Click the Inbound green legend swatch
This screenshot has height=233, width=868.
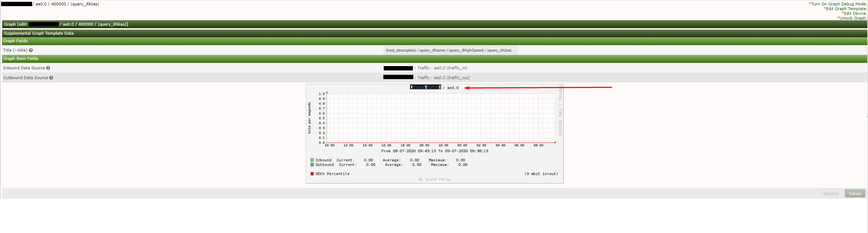(312, 160)
